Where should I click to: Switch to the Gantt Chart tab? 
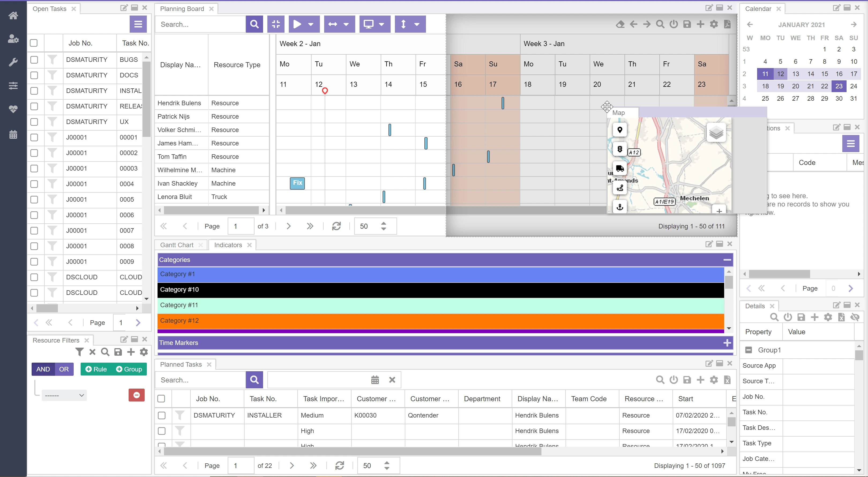[x=177, y=245]
